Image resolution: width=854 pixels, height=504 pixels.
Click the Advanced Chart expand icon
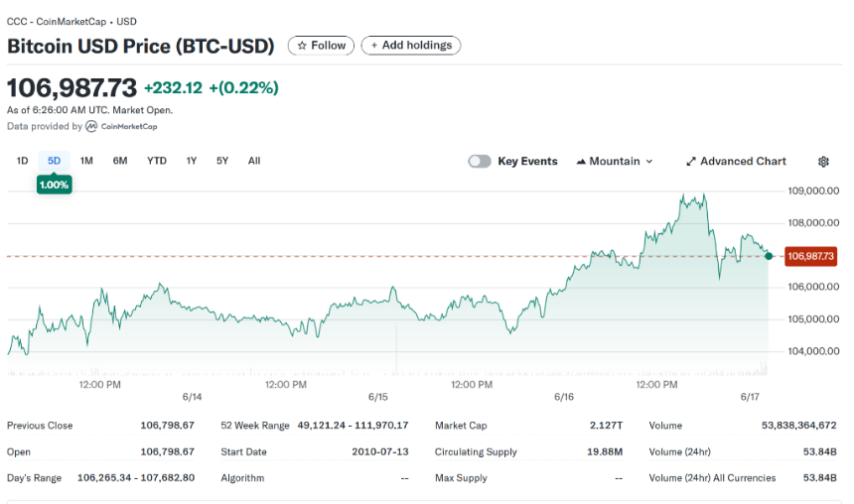pyautogui.click(x=691, y=162)
